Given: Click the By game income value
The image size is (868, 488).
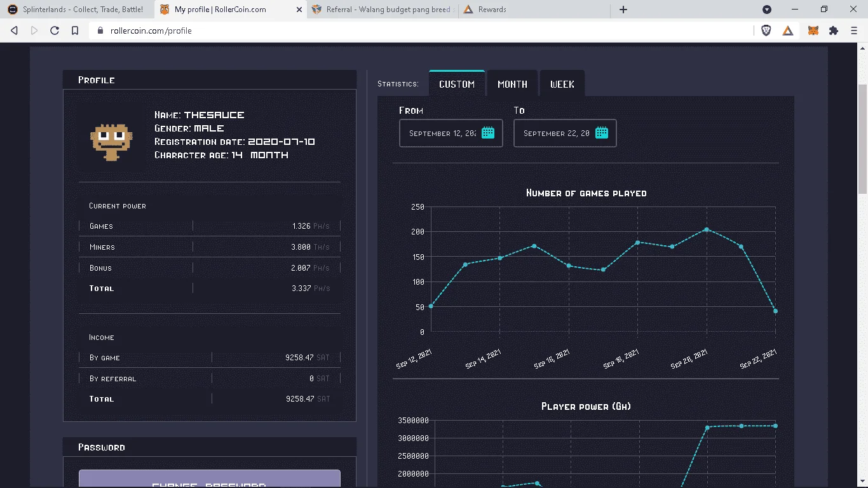Looking at the screenshot, I should pos(308,358).
